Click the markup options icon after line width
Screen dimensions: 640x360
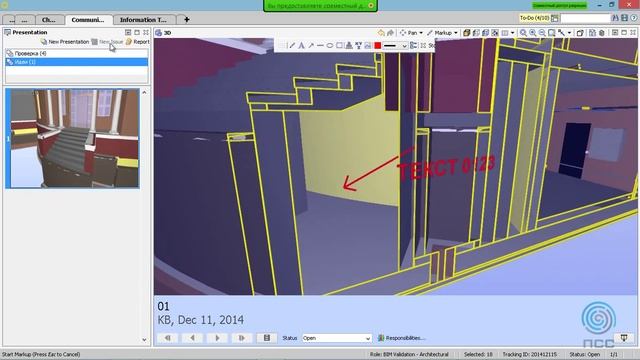coord(413,46)
